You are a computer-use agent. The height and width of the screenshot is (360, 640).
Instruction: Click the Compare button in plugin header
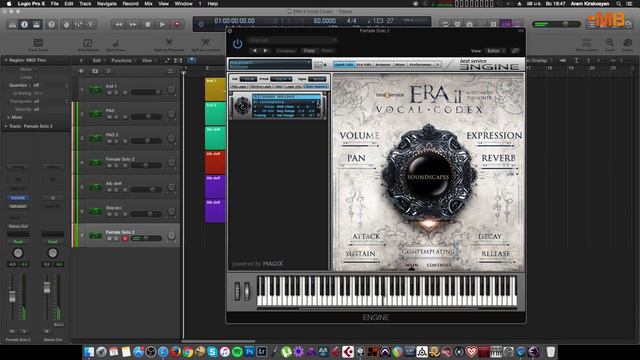point(286,51)
